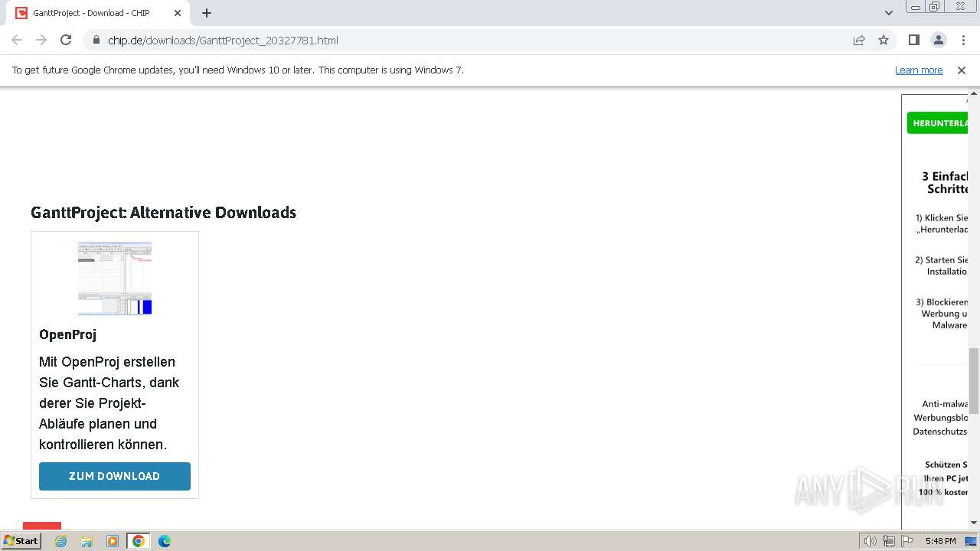Restore down the Chrome window
The image size is (980, 551).
tap(935, 7)
